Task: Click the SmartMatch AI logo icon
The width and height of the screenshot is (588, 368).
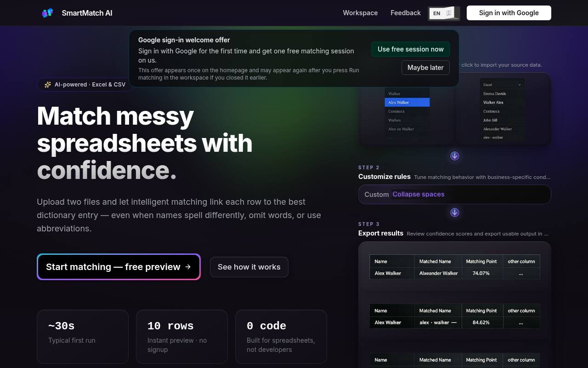Action: (x=47, y=13)
